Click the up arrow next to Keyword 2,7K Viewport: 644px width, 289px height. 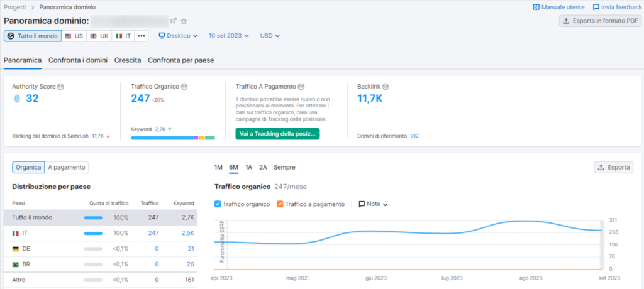(x=170, y=129)
